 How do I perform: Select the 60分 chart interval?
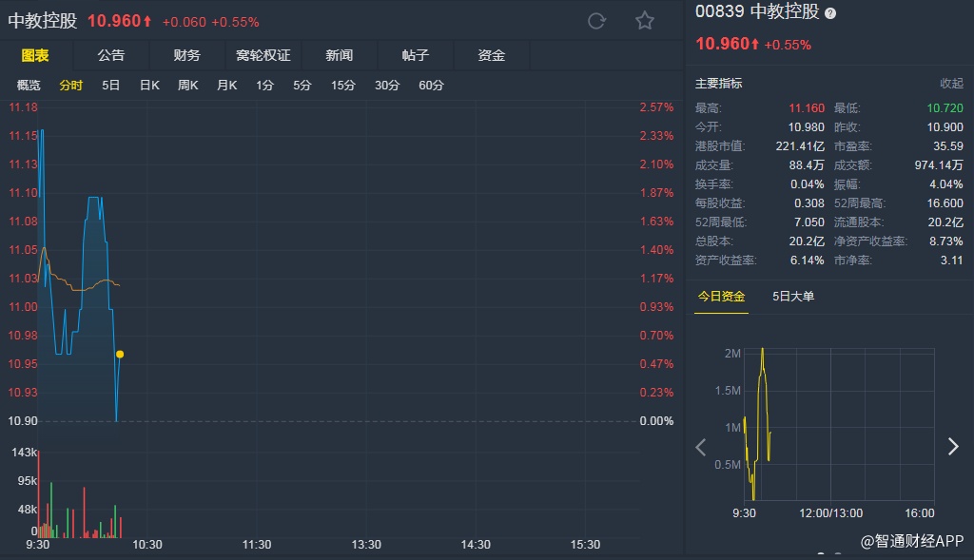431,86
